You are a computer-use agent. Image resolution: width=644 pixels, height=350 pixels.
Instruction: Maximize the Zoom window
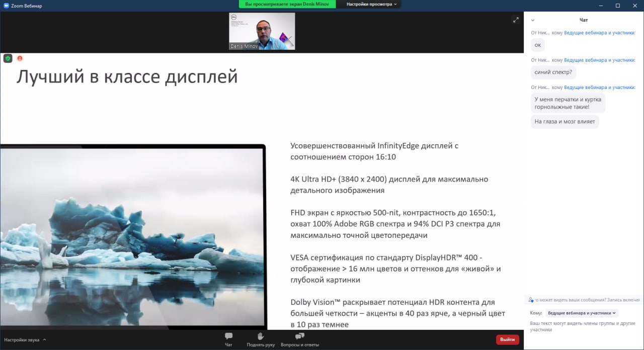pyautogui.click(x=618, y=6)
